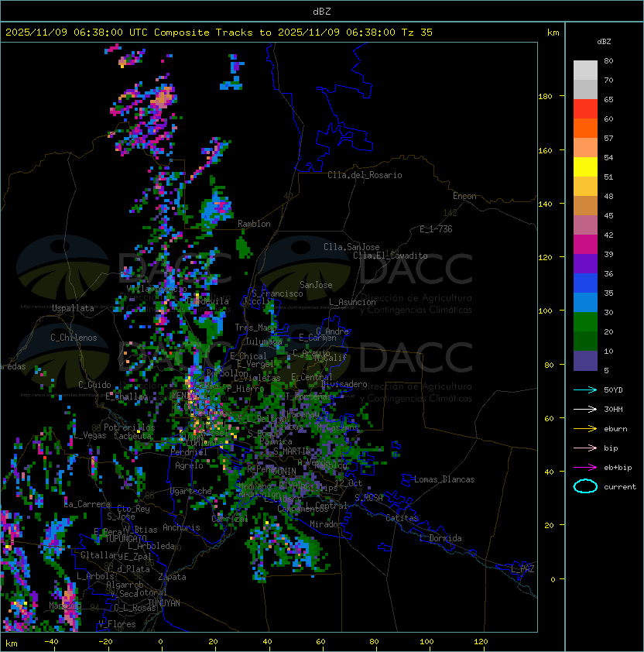The width and height of the screenshot is (644, 652).
Task: Click the Zapata map label
Action: coord(172,577)
